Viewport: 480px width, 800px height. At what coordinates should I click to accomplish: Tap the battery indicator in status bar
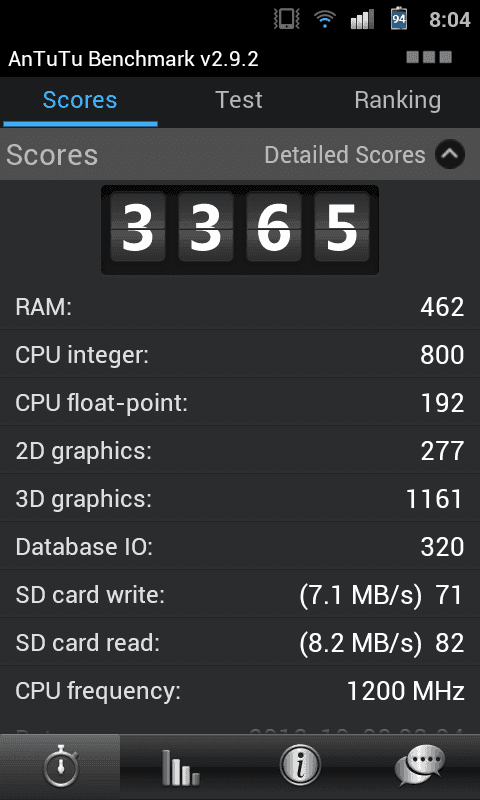(399, 19)
